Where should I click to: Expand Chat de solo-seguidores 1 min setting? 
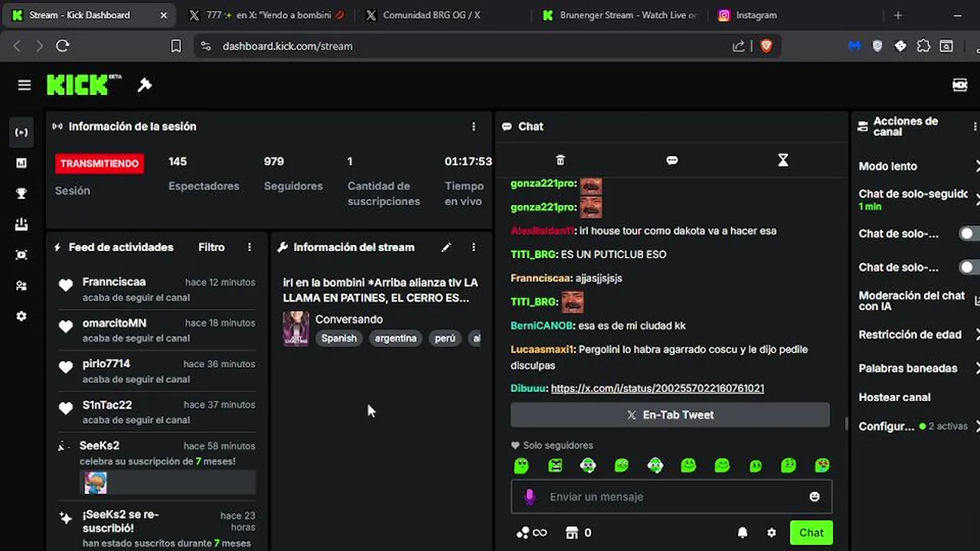coord(978,200)
